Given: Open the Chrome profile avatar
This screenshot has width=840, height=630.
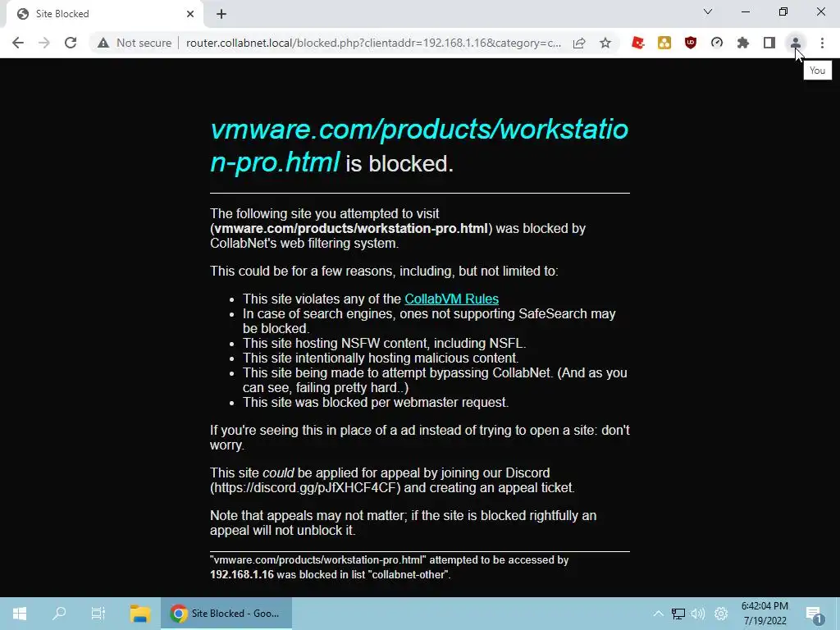Looking at the screenshot, I should point(796,43).
